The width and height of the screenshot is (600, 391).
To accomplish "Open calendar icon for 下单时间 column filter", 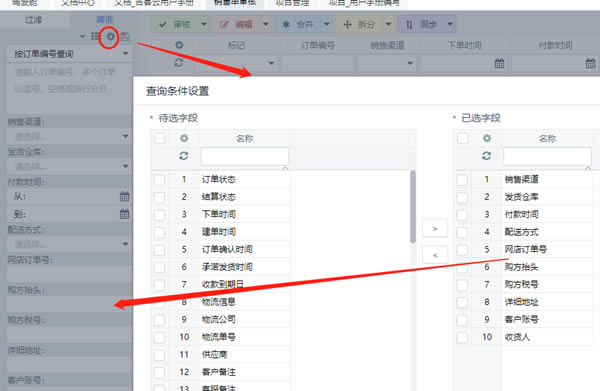I will 499,63.
